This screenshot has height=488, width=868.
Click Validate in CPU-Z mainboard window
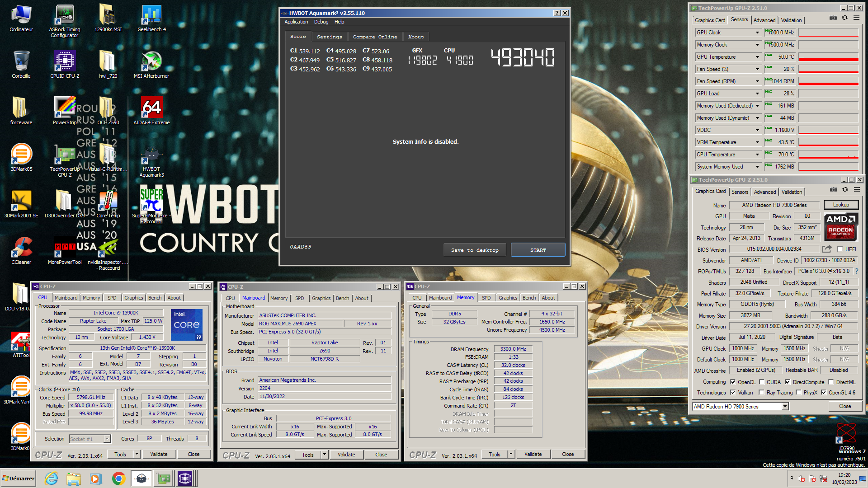coord(346,455)
